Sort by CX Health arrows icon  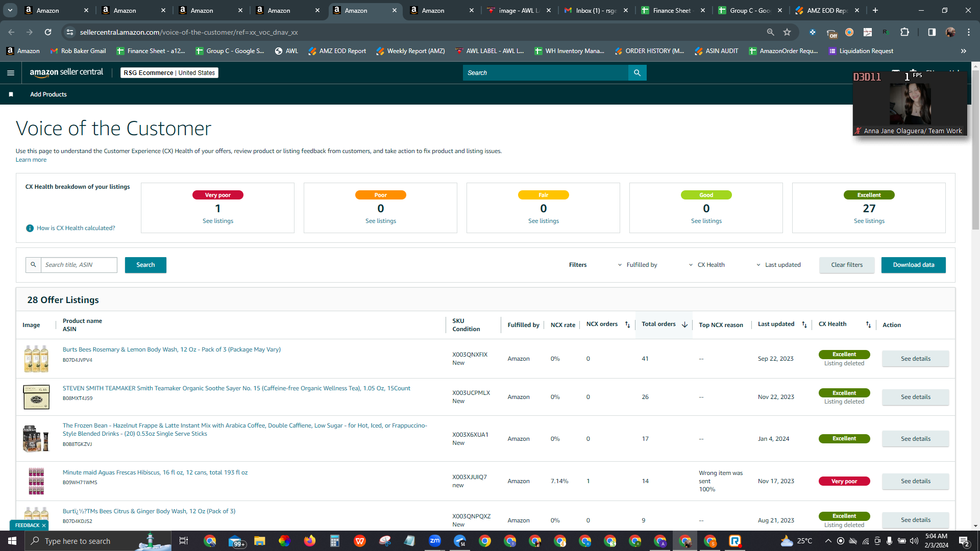click(x=868, y=324)
